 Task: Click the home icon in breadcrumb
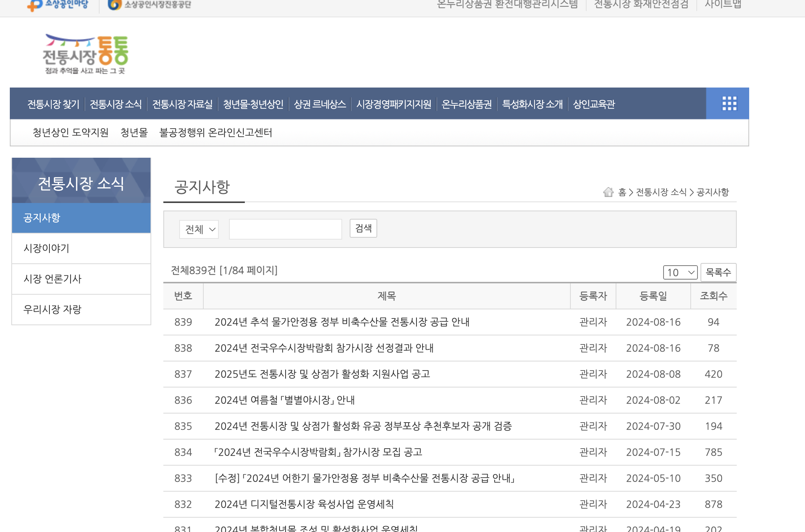coord(608,192)
